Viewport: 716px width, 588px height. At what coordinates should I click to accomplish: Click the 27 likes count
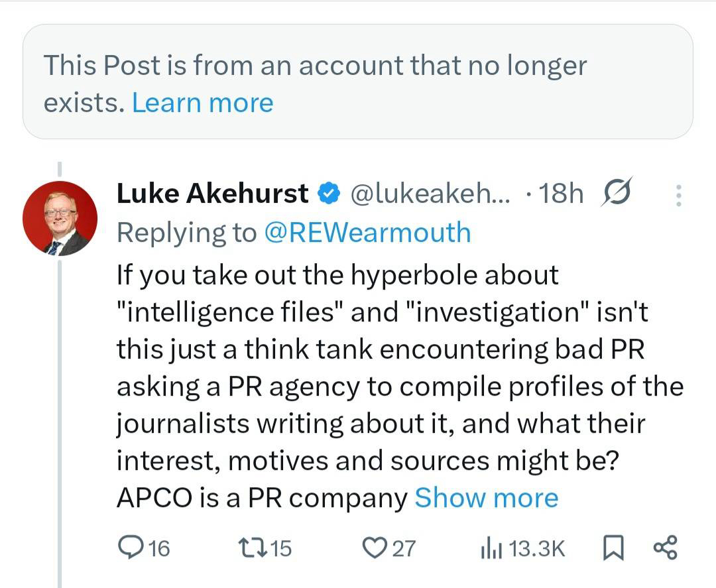click(x=404, y=548)
